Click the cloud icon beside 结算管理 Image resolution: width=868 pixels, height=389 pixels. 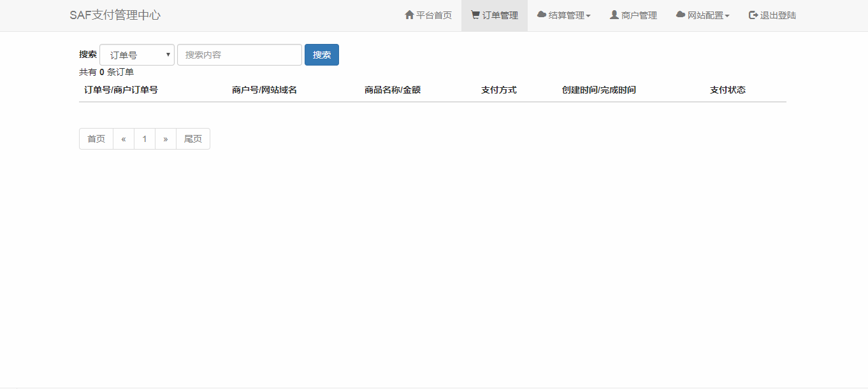[x=542, y=15]
